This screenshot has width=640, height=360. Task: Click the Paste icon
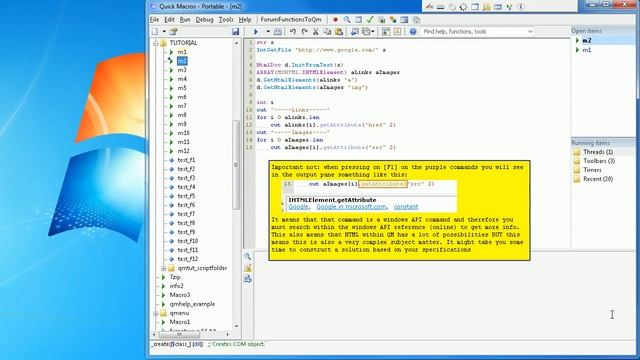[x=339, y=32]
